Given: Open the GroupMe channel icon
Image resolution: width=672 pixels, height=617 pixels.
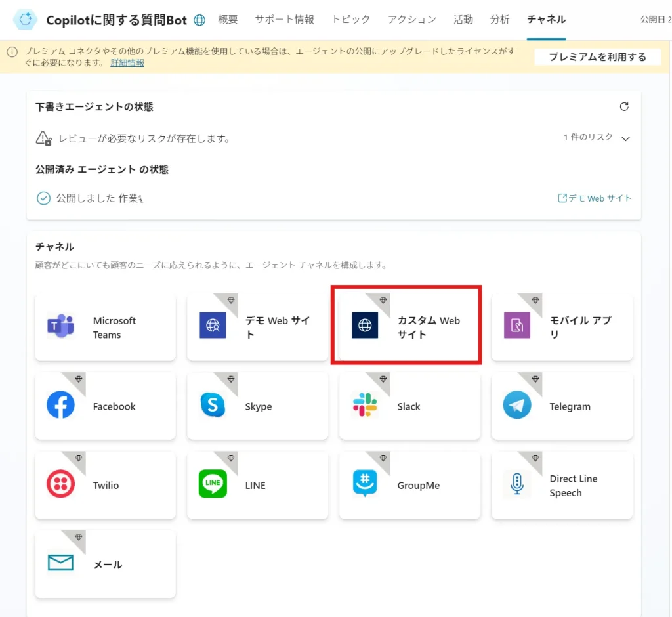Looking at the screenshot, I should (365, 484).
